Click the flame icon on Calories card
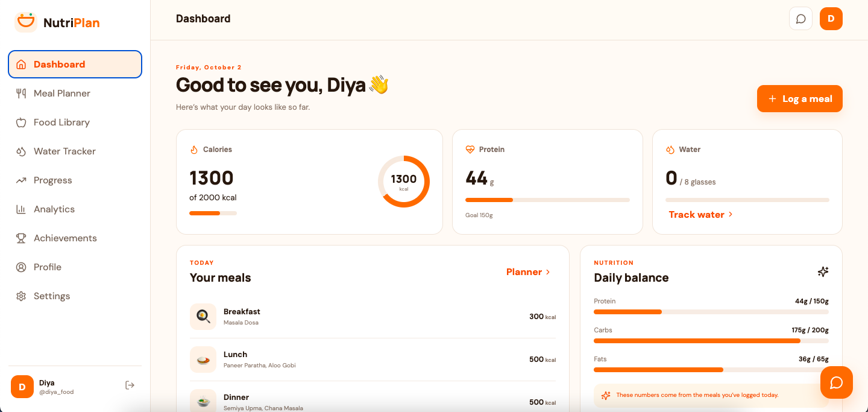The width and height of the screenshot is (868, 412). coord(194,150)
